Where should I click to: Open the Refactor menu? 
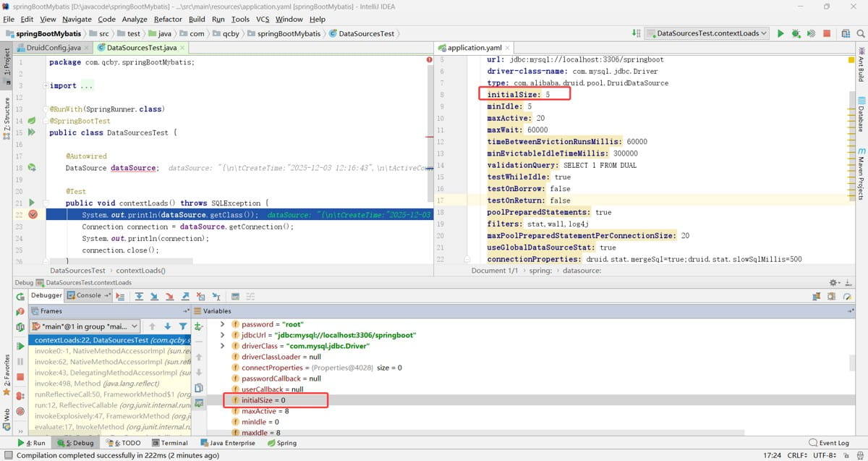(168, 20)
